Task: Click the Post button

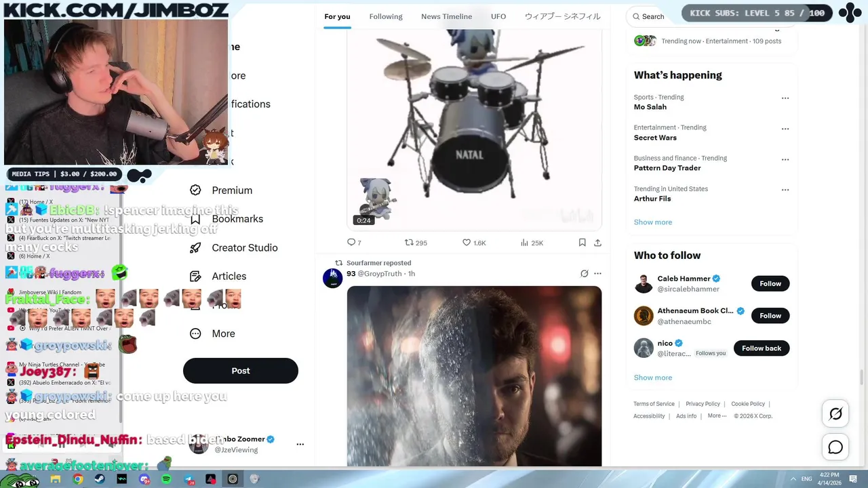Action: pos(241,371)
